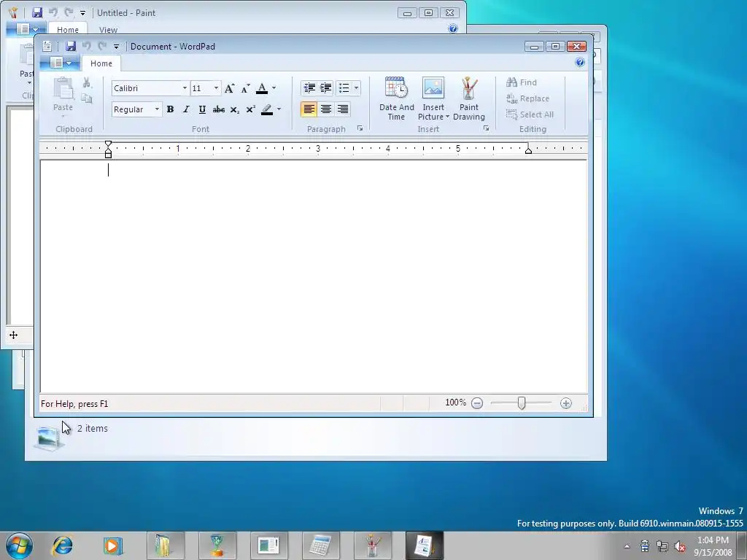Click the zoom slider thumb
The width and height of the screenshot is (747, 560).
[522, 403]
